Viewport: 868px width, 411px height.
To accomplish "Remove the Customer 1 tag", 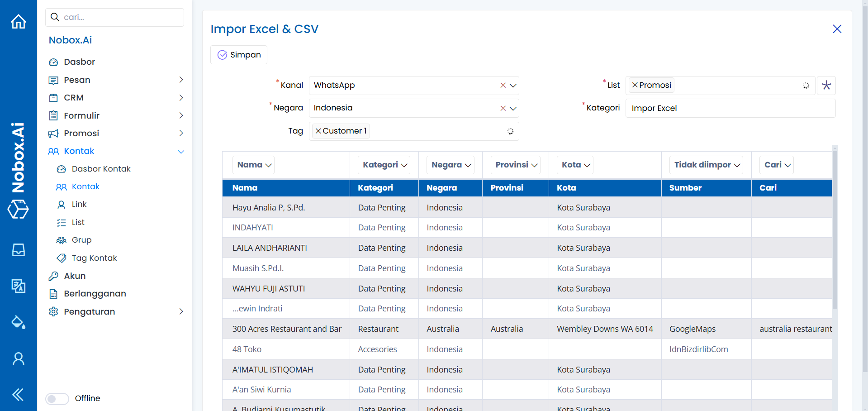I will (x=318, y=131).
